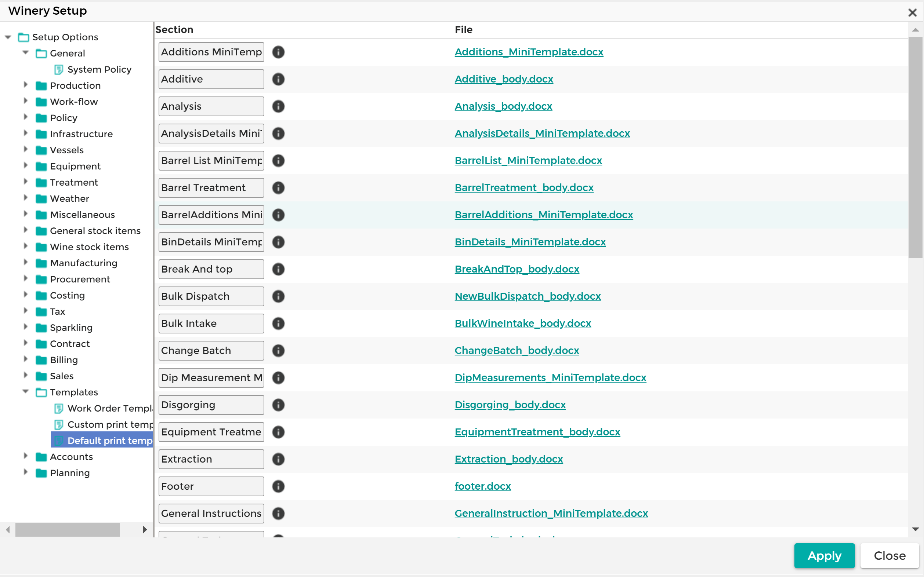
Task: Click info icon for BinDetails MiniTemplate row
Action: [278, 242]
